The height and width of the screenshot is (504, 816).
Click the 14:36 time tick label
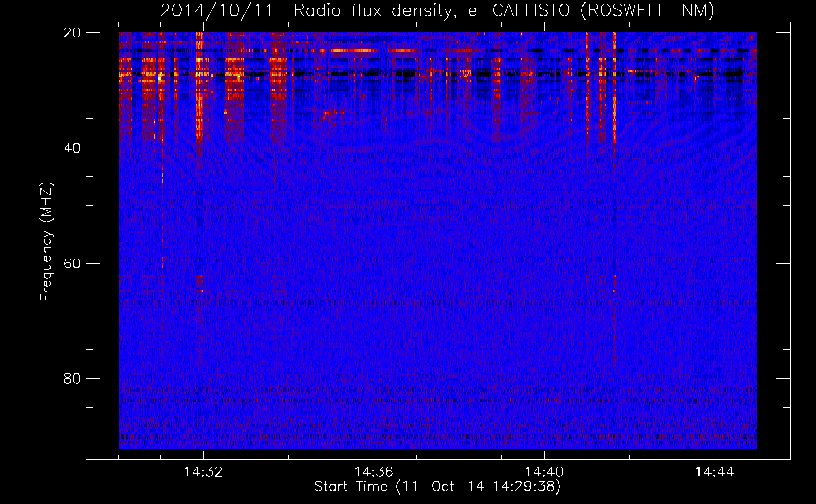point(374,472)
